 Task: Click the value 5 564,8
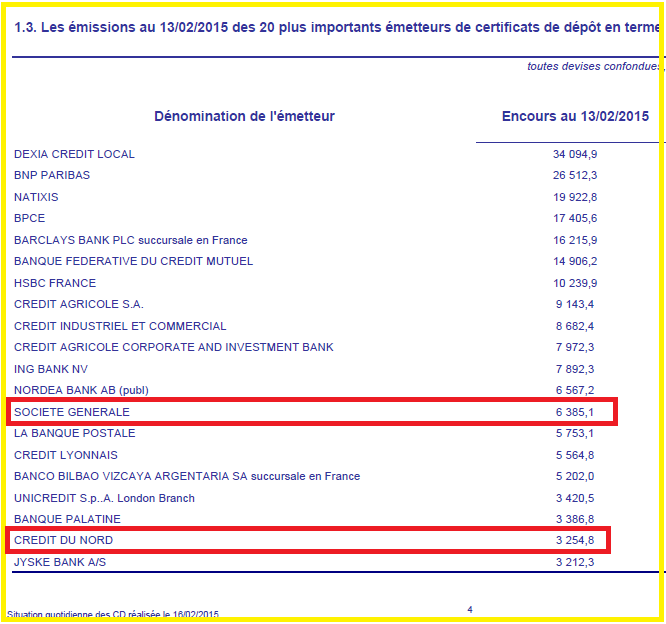[575, 455]
